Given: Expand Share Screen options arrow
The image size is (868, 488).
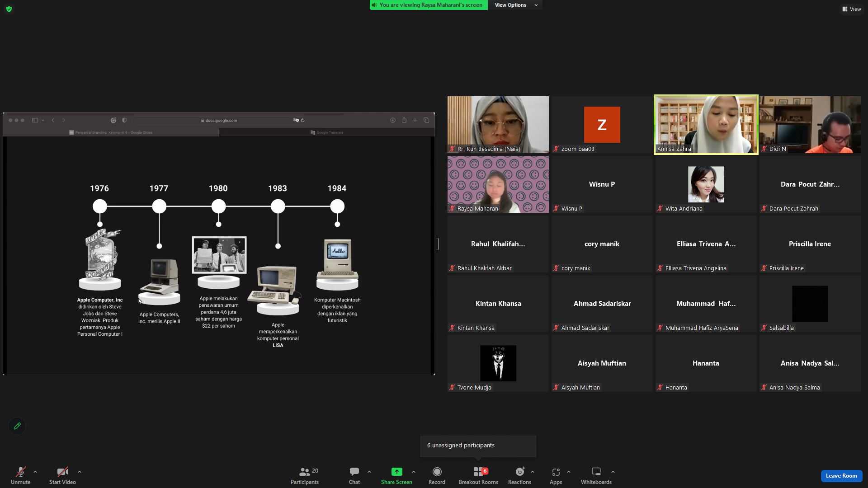Looking at the screenshot, I should pyautogui.click(x=414, y=472).
